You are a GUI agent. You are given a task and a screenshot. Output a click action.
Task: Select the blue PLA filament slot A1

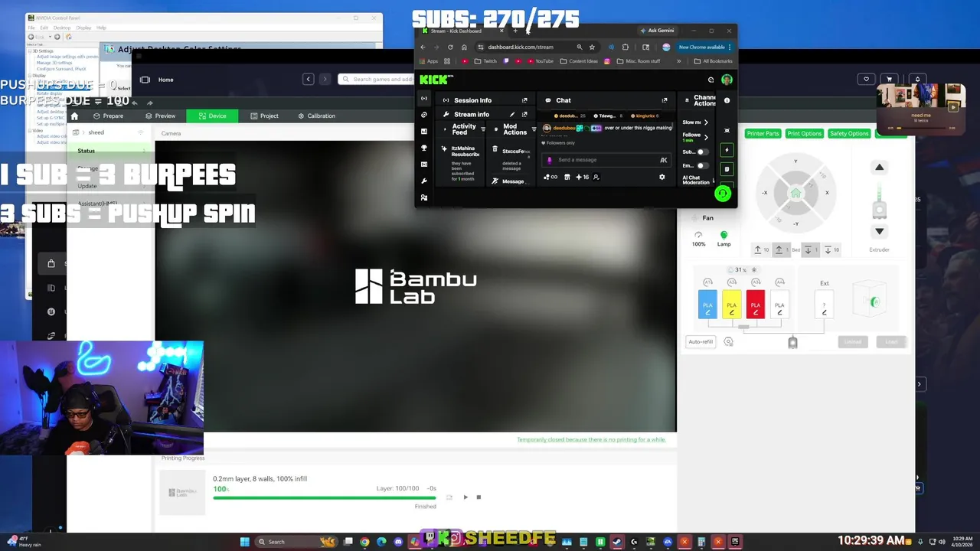point(707,304)
